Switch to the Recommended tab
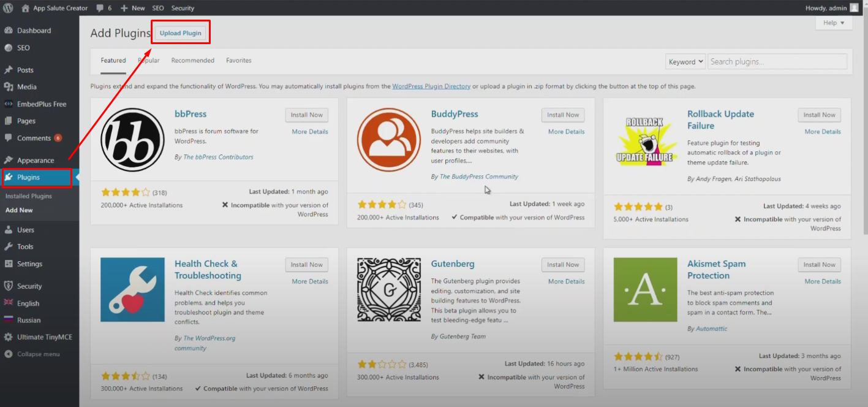The image size is (868, 407). click(192, 61)
